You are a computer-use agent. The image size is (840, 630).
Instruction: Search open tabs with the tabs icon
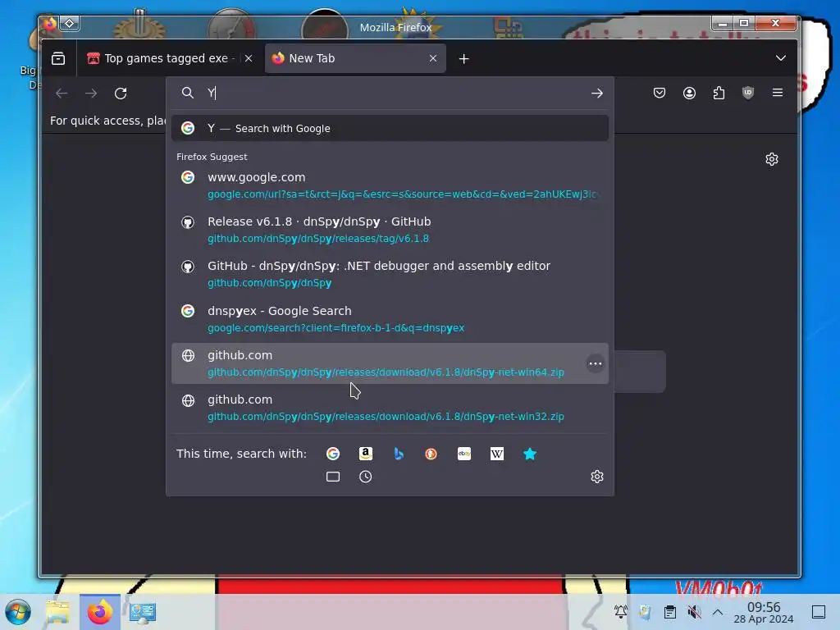(x=333, y=477)
